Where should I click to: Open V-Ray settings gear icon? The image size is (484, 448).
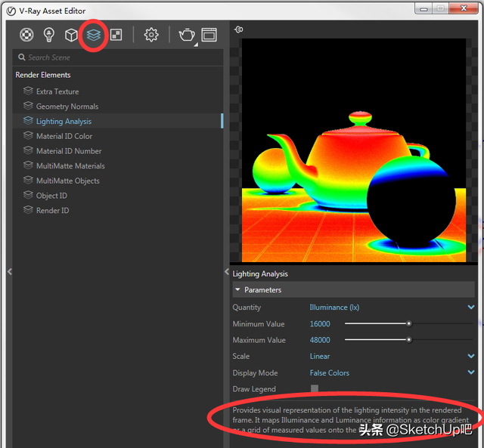(x=151, y=35)
